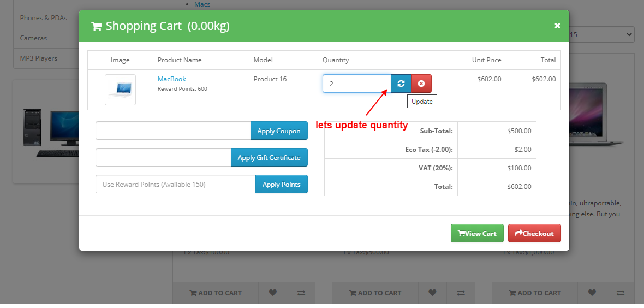Click the 'Quantity' column header
Viewport: 644px width, 308px height.
(x=336, y=60)
